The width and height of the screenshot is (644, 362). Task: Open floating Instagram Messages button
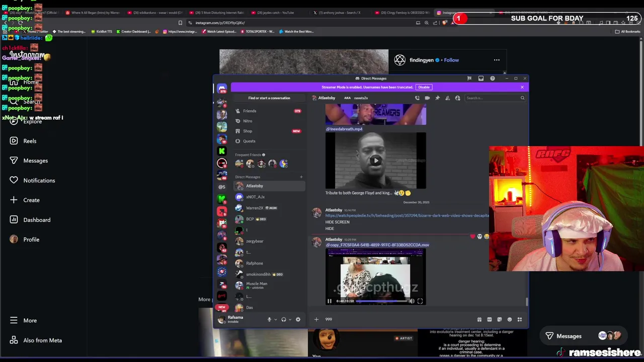(583, 336)
